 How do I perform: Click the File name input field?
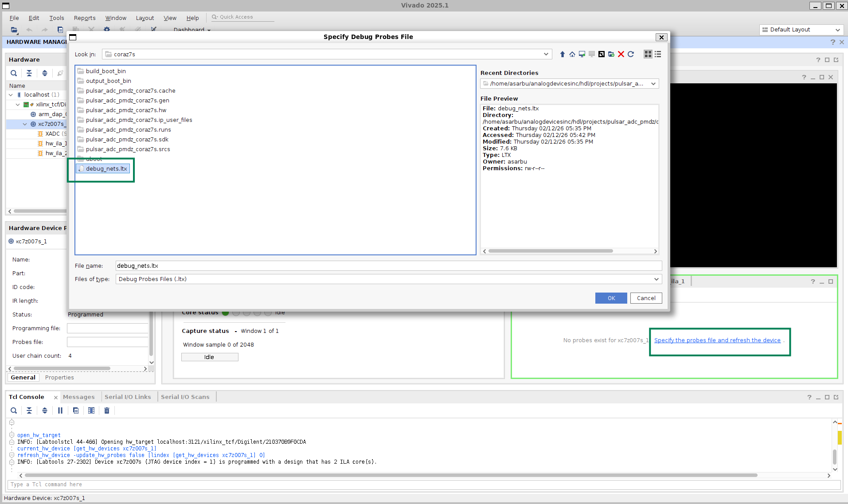(389, 266)
